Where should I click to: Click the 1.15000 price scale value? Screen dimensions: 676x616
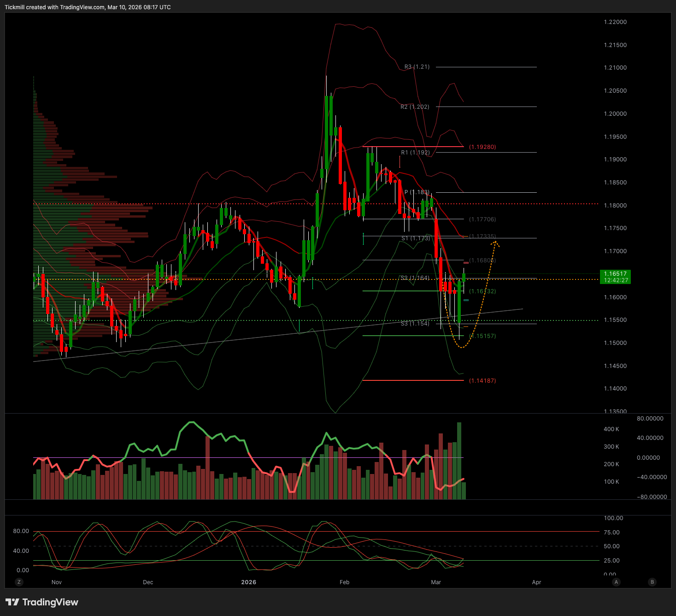615,343
